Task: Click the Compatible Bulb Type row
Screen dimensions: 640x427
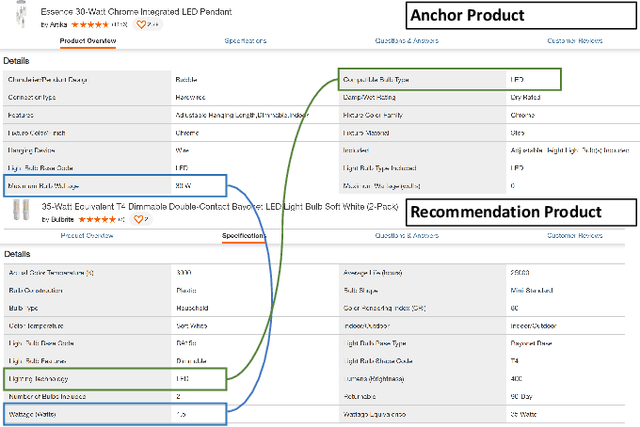Action: click(449, 79)
